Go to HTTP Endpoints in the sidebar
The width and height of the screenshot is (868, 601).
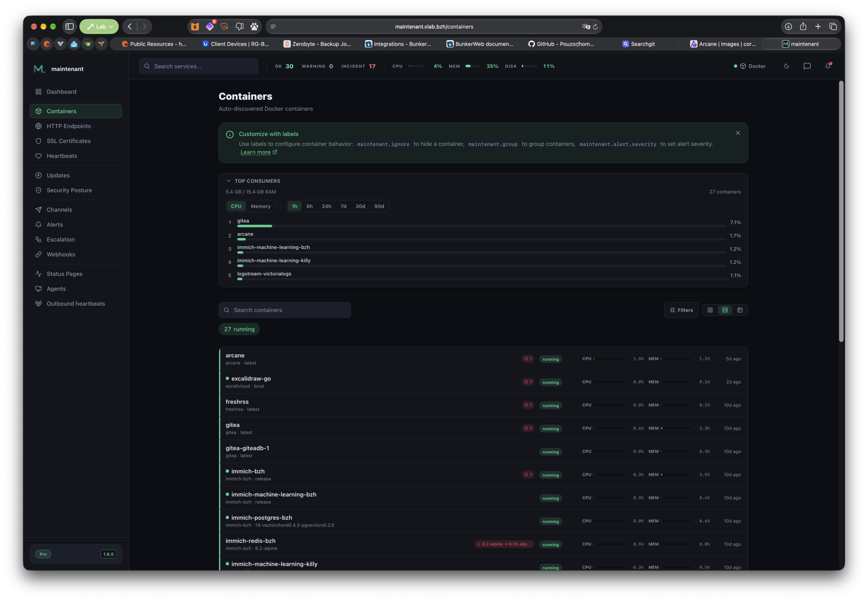click(76, 126)
